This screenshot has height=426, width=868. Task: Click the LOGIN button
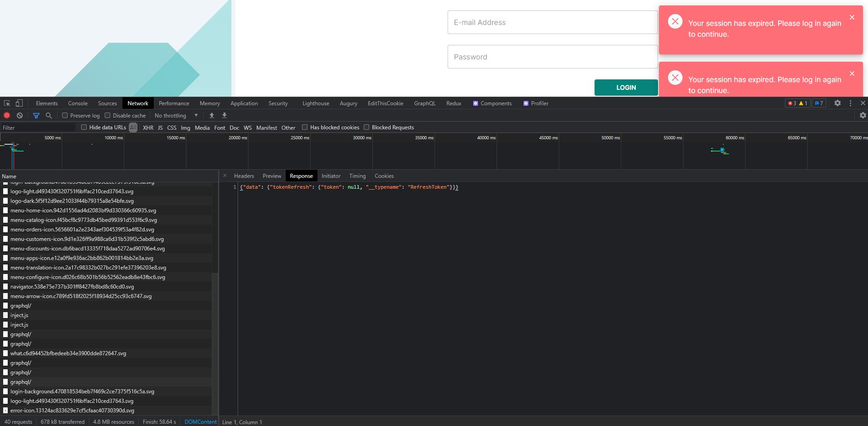626,88
